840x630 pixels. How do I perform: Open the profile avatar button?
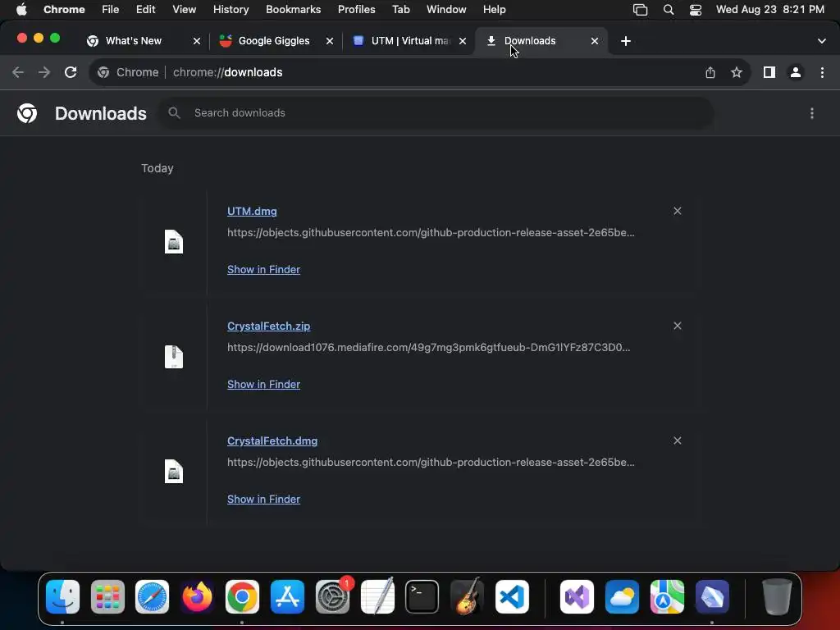[x=796, y=72]
